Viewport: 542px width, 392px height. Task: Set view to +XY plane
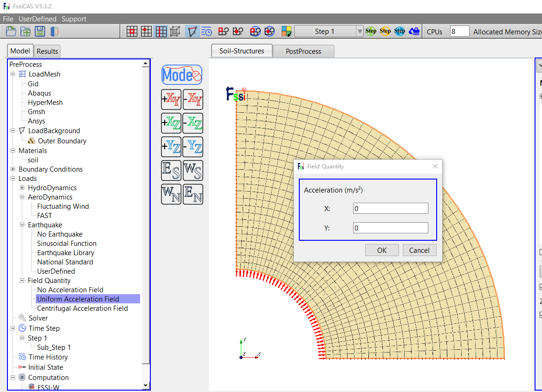[x=171, y=100]
